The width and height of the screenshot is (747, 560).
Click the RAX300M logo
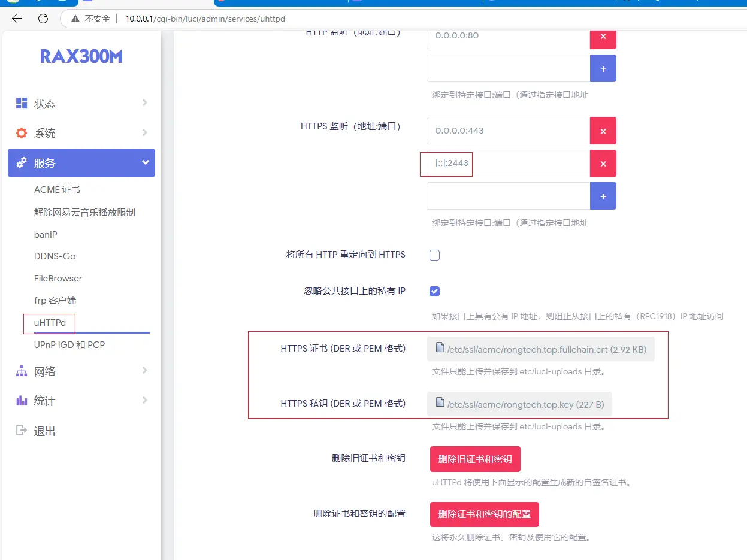(81, 56)
